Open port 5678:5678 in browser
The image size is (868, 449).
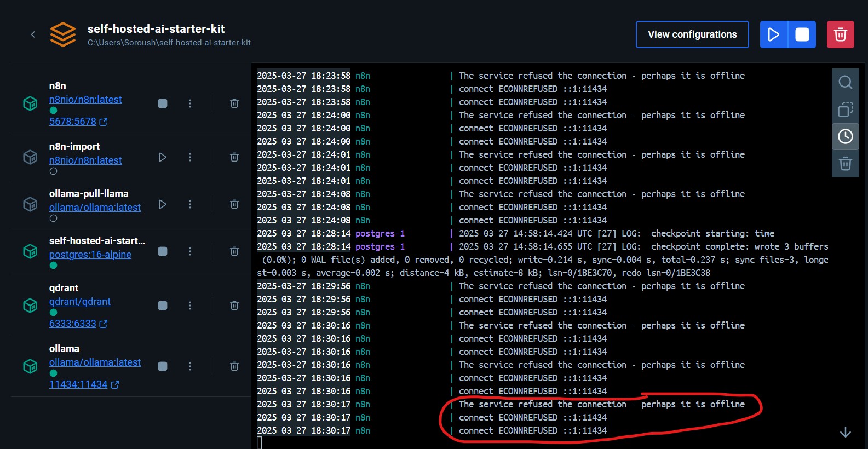78,122
